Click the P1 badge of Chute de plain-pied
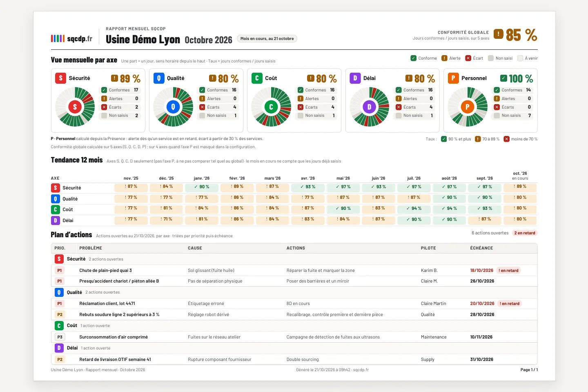This screenshot has width=588, height=392. point(60,270)
